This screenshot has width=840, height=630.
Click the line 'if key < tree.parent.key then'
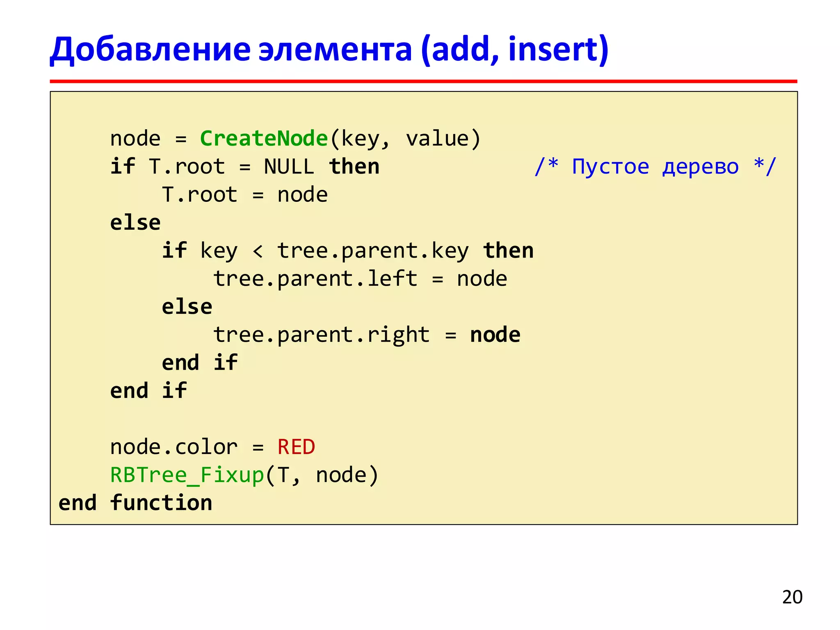[x=348, y=251]
